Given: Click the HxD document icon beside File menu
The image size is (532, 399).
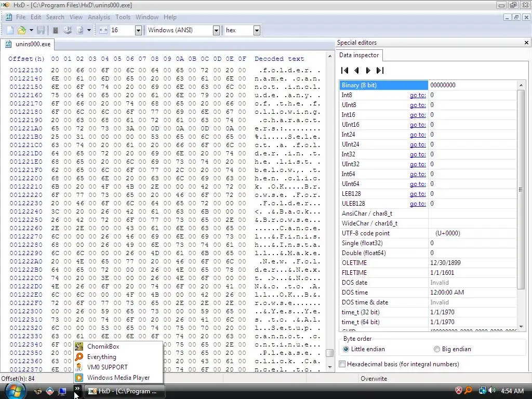Looking at the screenshot, I should tap(9, 17).
